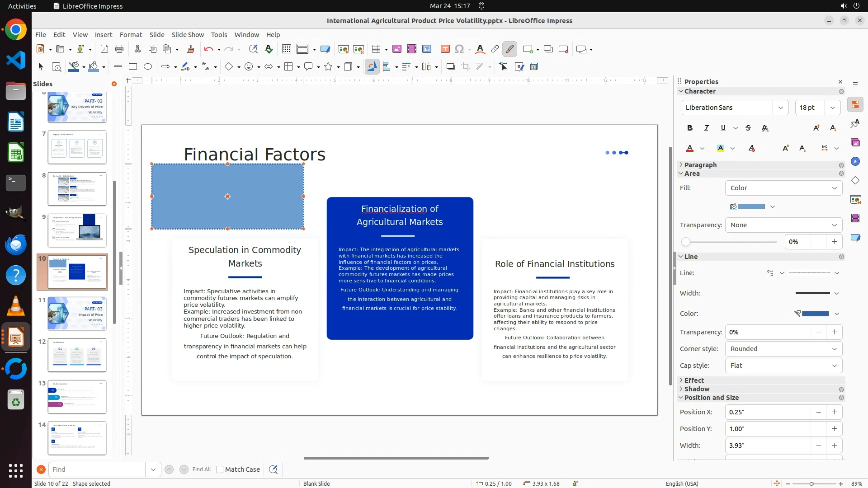Select slide 11 thumbnail
This screenshot has height=488, width=868.
point(77,313)
